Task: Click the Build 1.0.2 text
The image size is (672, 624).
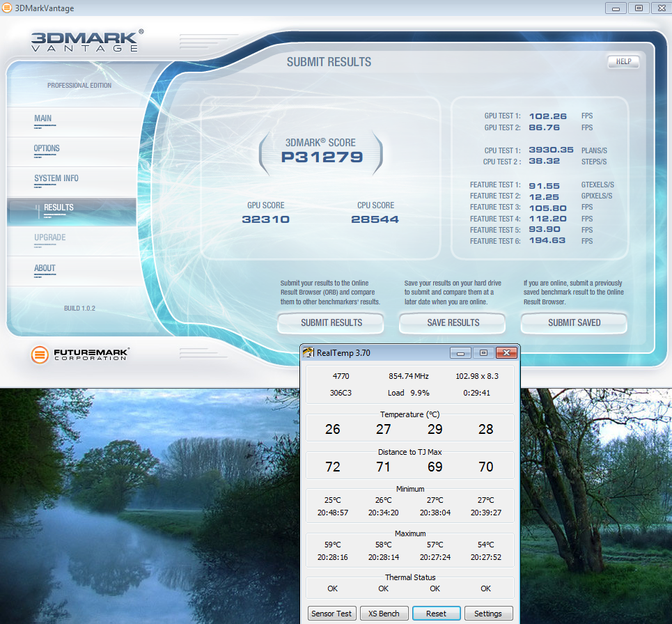Action: (79, 308)
